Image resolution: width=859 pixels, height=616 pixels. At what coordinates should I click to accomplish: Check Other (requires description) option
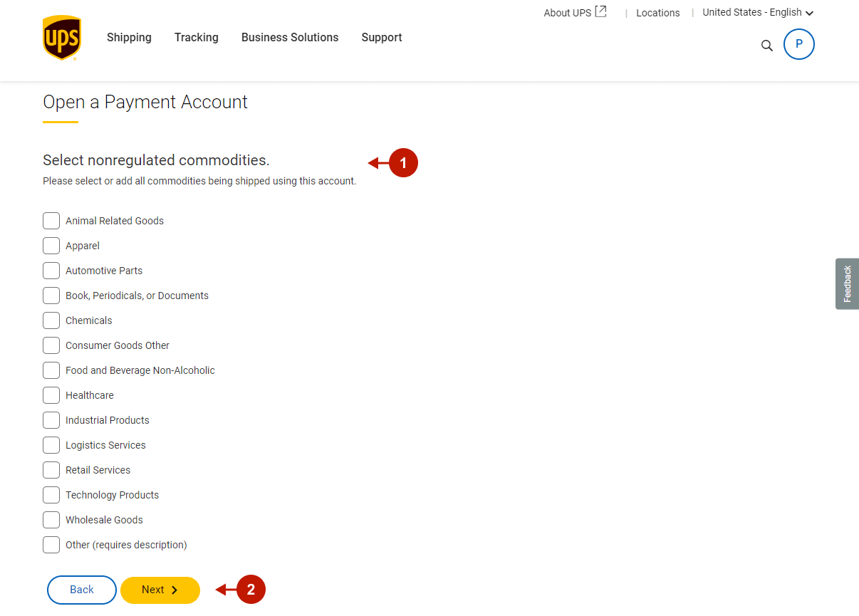(51, 545)
